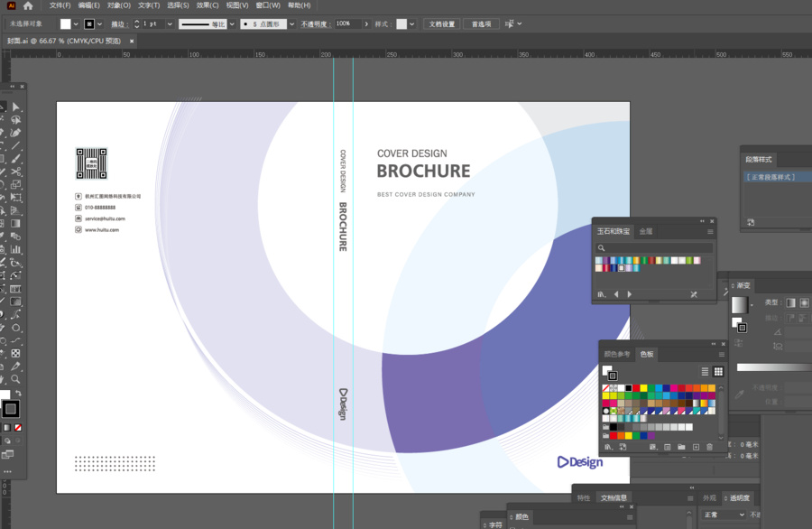Open the 窗口(W) menu
The height and width of the screenshot is (529, 812).
point(268,5)
